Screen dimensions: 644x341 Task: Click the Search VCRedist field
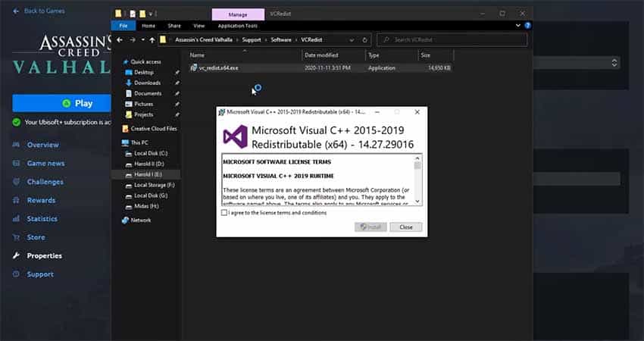[452, 40]
